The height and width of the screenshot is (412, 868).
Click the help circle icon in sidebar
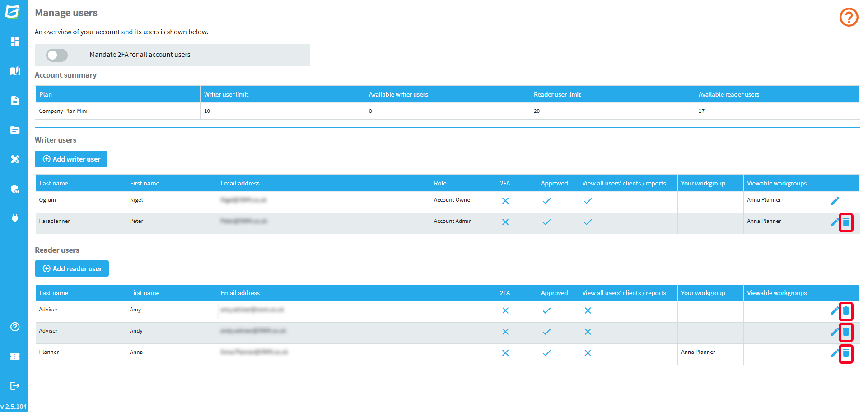pyautogui.click(x=15, y=327)
